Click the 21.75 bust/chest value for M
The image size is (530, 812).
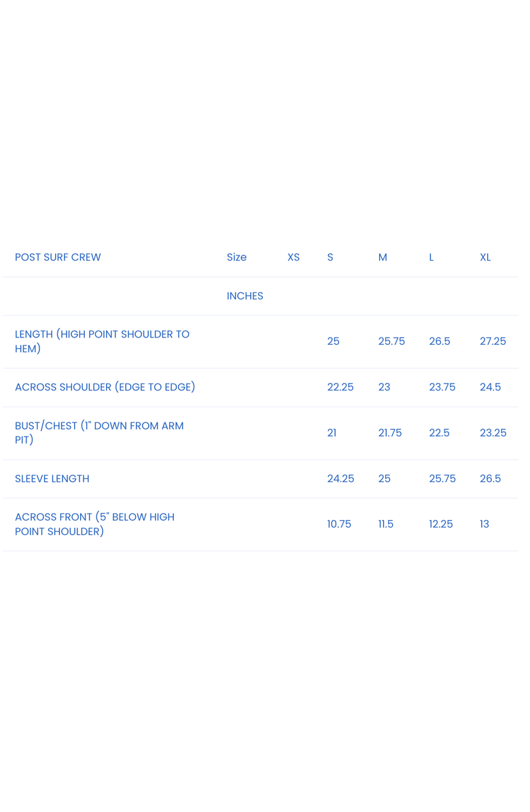click(x=390, y=433)
